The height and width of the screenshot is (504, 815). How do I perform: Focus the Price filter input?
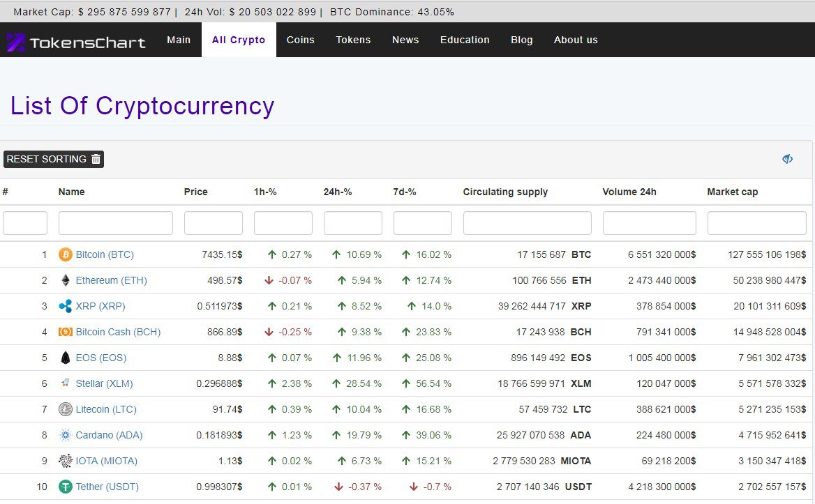213,223
